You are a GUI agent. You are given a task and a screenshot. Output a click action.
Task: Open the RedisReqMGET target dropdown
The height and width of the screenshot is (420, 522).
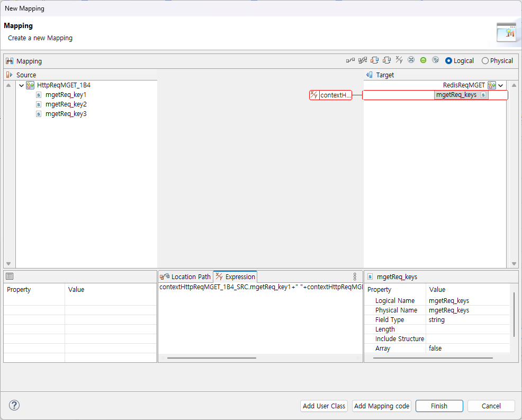coord(500,85)
